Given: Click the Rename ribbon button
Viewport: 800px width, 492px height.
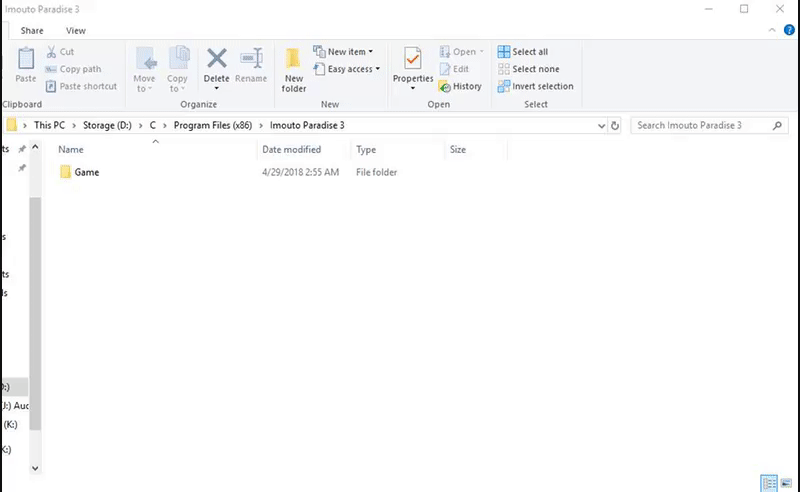Looking at the screenshot, I should (251, 65).
